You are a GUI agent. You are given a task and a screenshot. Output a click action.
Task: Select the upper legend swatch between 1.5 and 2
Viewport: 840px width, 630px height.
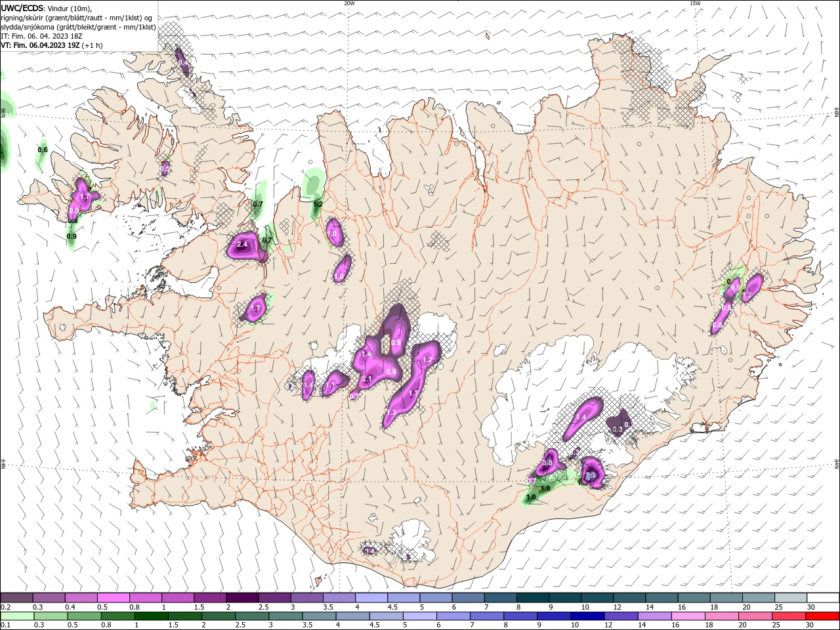pyautogui.click(x=210, y=598)
